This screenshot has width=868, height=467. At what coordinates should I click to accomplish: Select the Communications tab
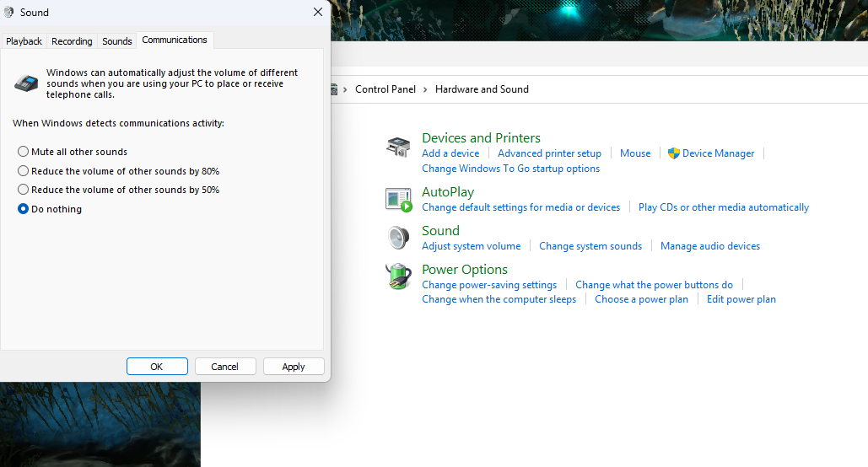(x=175, y=40)
